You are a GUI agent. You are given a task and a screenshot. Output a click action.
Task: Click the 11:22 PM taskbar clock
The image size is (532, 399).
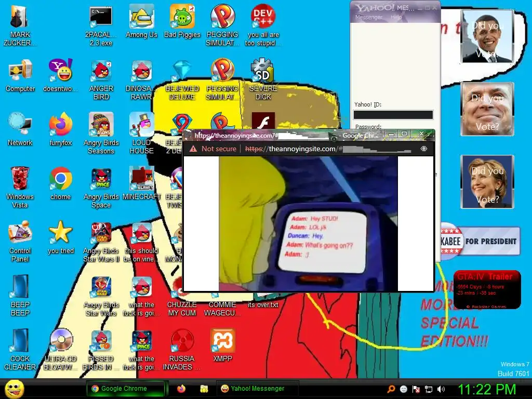tap(487, 389)
